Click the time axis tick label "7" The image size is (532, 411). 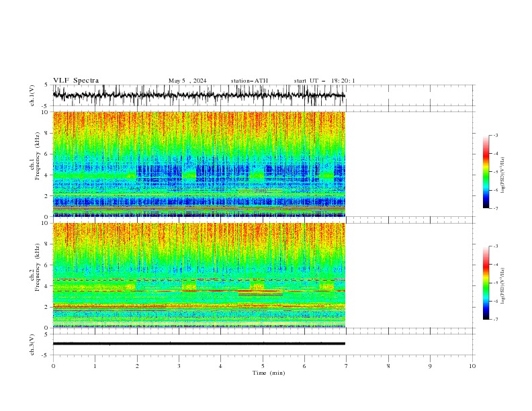click(347, 366)
